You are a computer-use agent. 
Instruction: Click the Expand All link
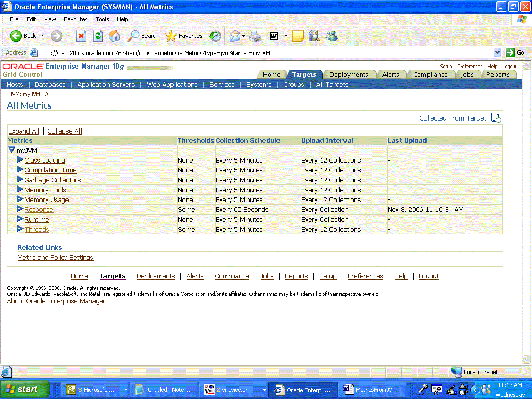[x=24, y=131]
